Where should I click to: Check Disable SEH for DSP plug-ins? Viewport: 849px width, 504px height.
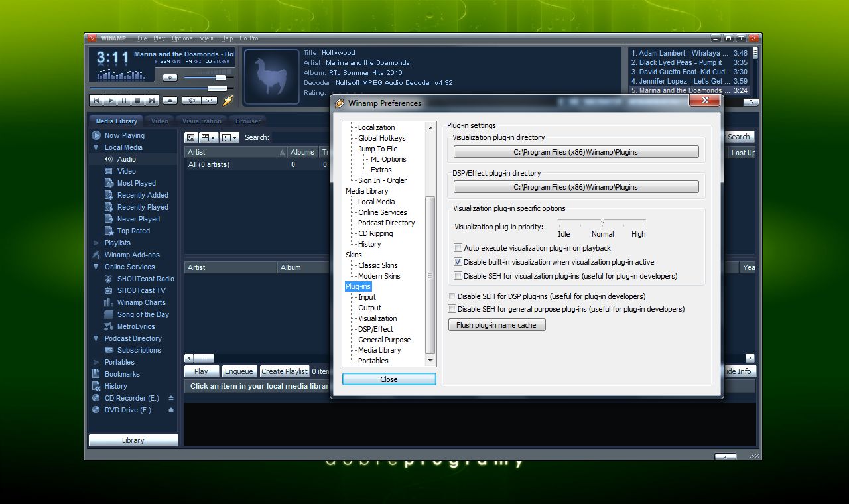(x=452, y=296)
